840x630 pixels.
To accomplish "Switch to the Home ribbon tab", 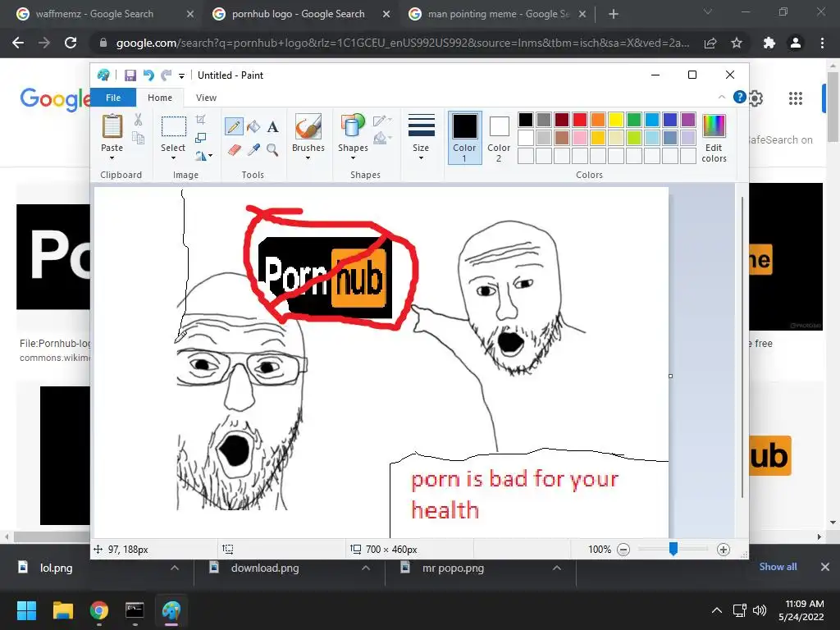I will click(160, 98).
